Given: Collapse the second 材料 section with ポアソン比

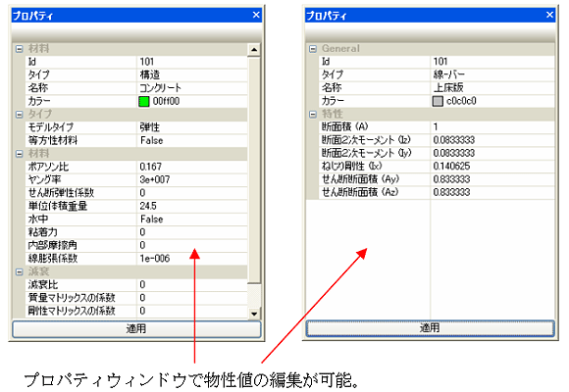Looking at the screenshot, I should (20, 154).
